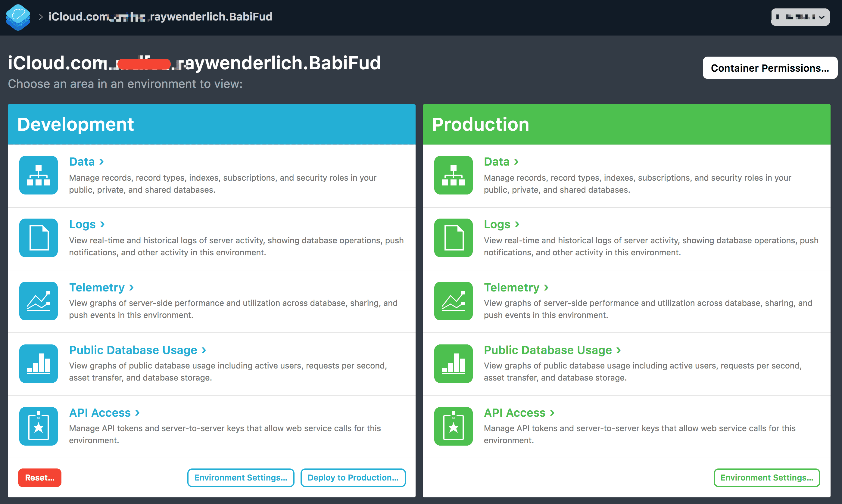842x504 pixels.
Task: Click green Production API Access icon
Action: click(x=453, y=426)
